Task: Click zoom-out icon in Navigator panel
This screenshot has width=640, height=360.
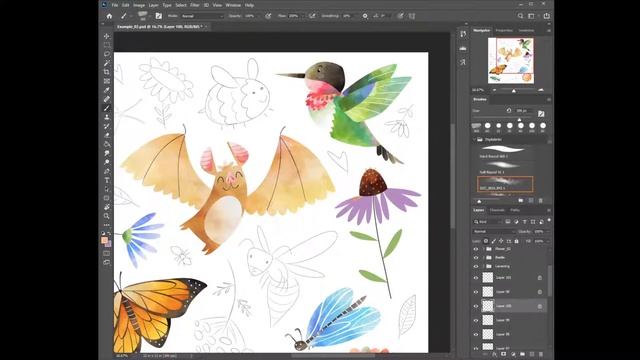Action: [495, 90]
